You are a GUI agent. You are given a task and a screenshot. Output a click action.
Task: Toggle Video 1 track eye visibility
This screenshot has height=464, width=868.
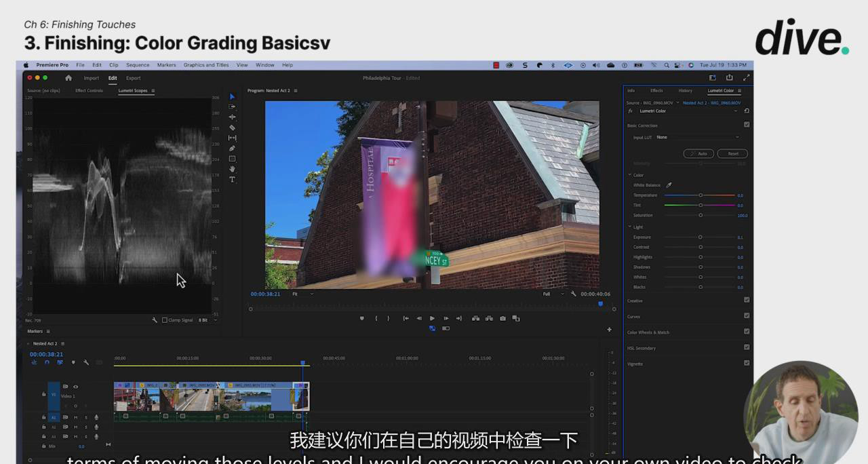pos(75,387)
